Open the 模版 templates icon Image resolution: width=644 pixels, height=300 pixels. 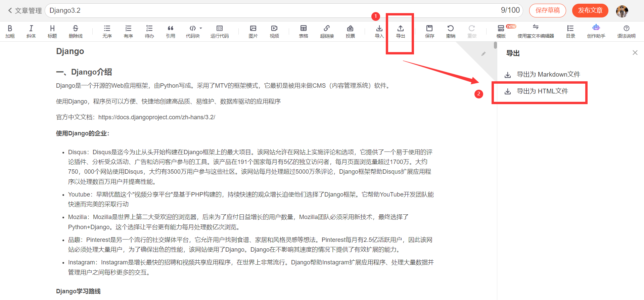click(501, 31)
